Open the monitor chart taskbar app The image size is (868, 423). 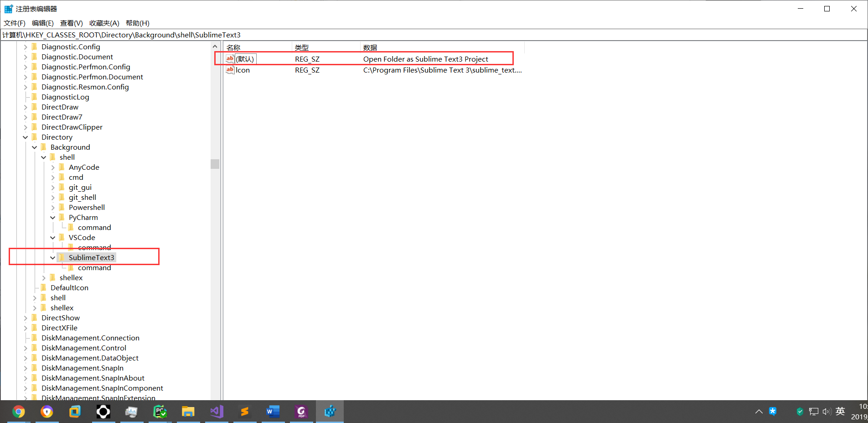(x=131, y=412)
